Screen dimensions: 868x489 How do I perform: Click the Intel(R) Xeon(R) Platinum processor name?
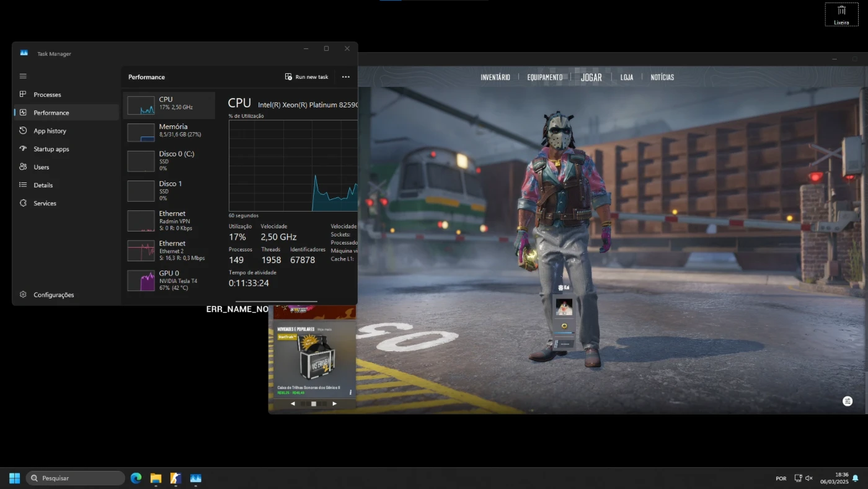pos(308,105)
